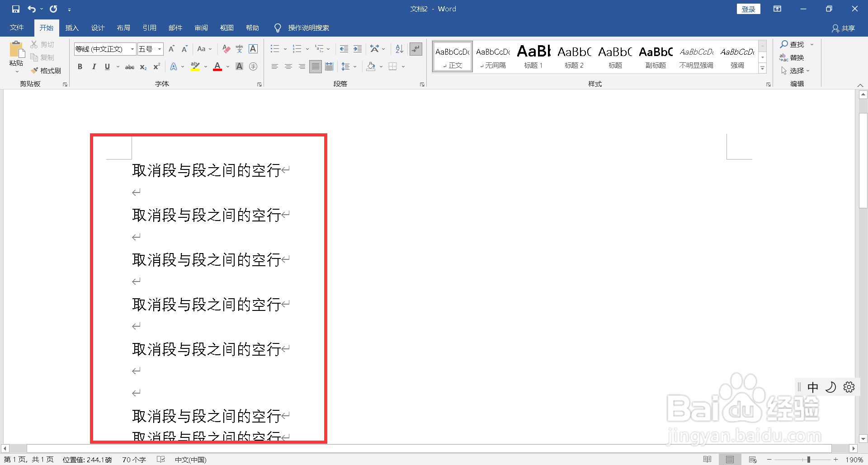Open the phonetic guide tool
Screen dimensions: 868x465
(x=240, y=49)
